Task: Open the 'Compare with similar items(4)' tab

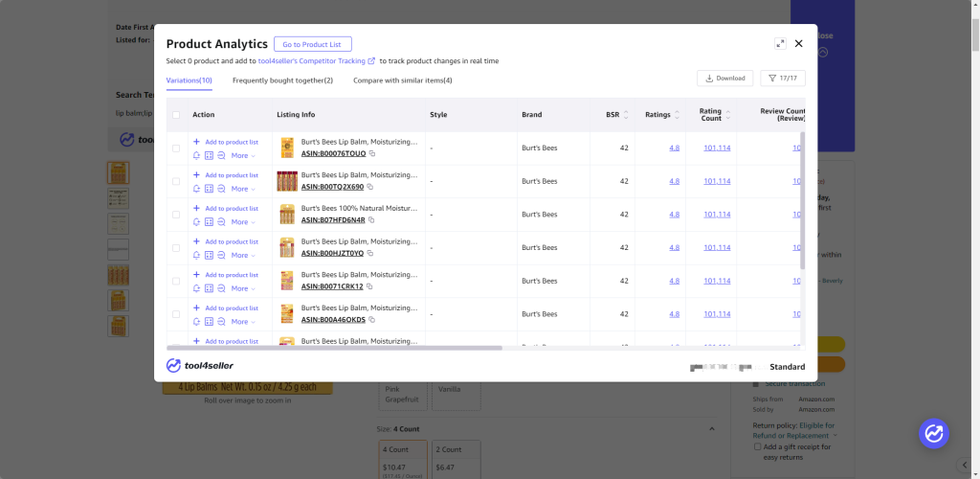Action: click(x=403, y=80)
